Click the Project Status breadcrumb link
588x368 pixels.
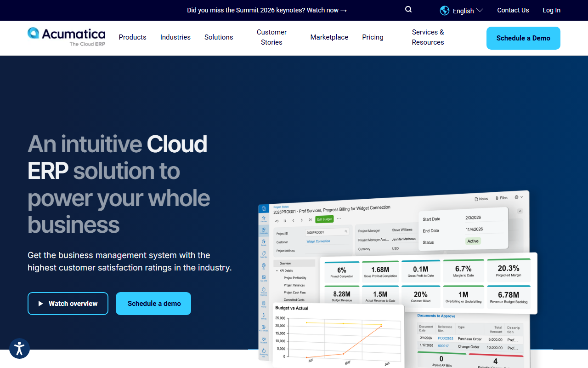pyautogui.click(x=281, y=207)
